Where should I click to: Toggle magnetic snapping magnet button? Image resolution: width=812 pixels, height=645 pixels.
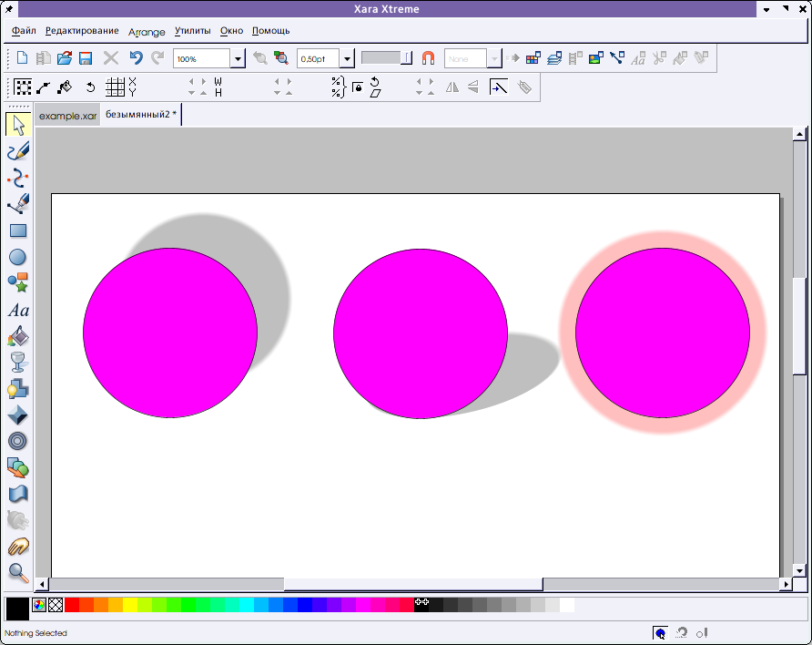point(428,58)
